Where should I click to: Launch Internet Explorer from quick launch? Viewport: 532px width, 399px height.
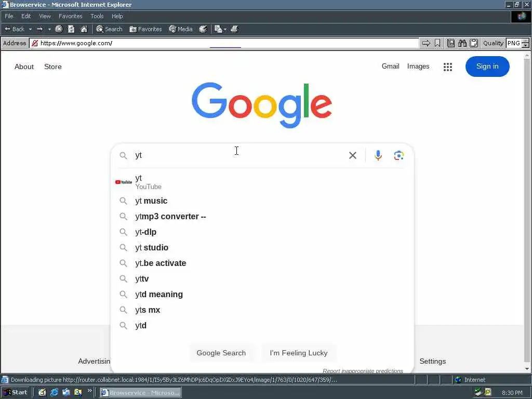coord(54,393)
